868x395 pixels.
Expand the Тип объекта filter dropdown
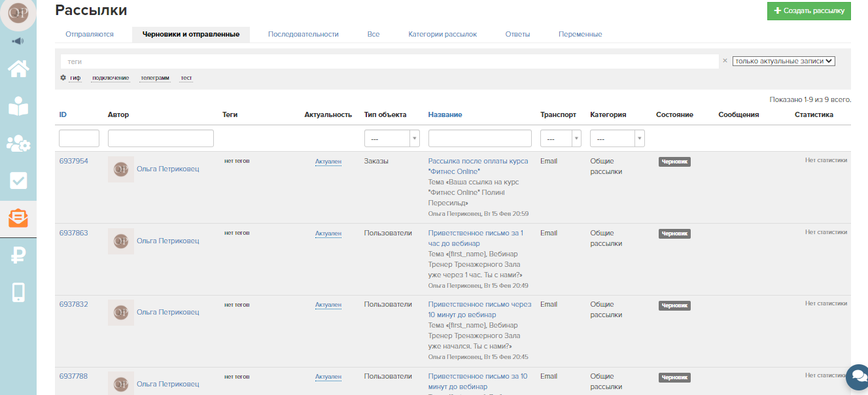click(x=391, y=139)
